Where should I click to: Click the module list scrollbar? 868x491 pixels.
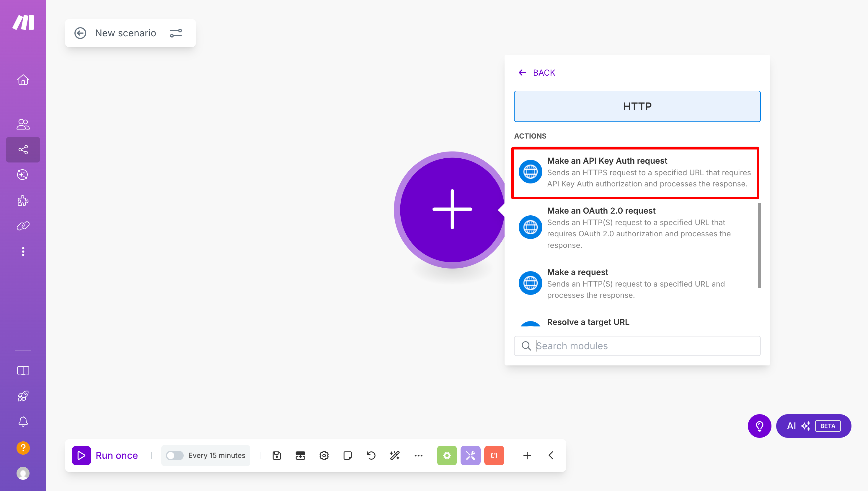pyautogui.click(x=759, y=245)
